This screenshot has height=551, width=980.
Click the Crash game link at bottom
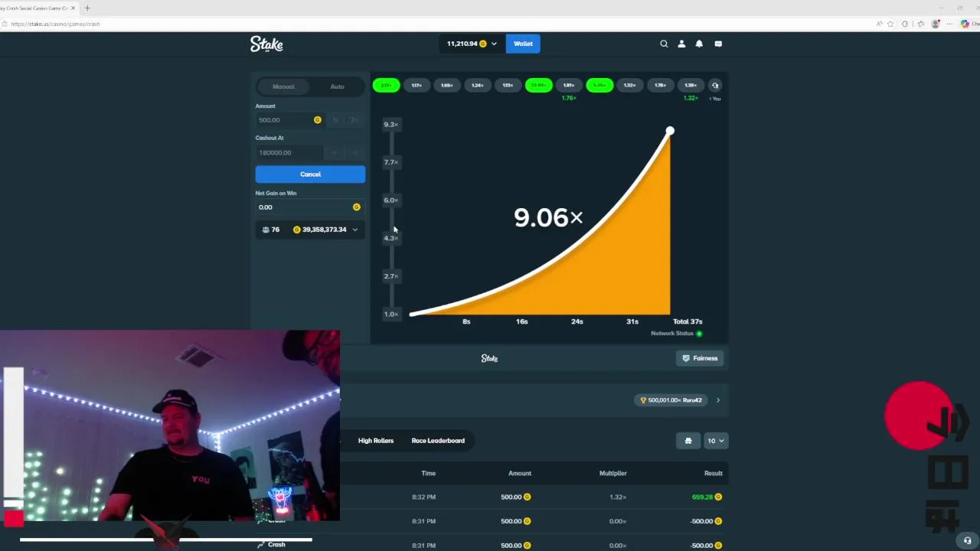(x=276, y=545)
